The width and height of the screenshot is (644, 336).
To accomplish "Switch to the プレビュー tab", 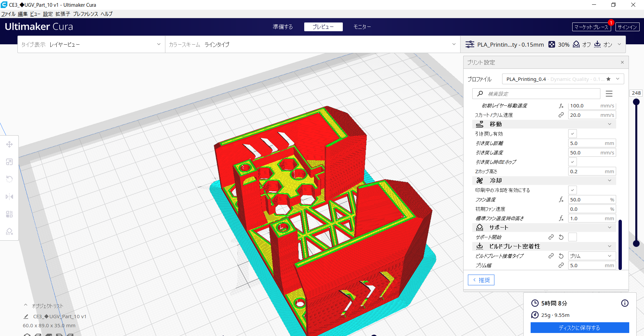I will tap(323, 27).
